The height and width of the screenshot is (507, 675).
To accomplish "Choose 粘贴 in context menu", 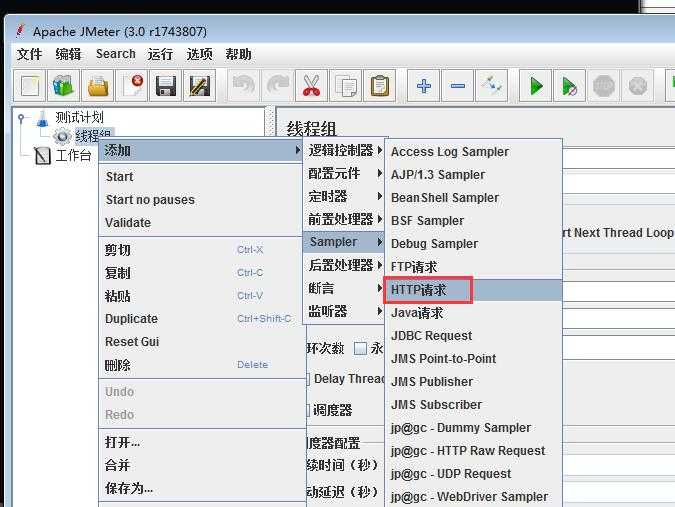I will click(x=201, y=296).
